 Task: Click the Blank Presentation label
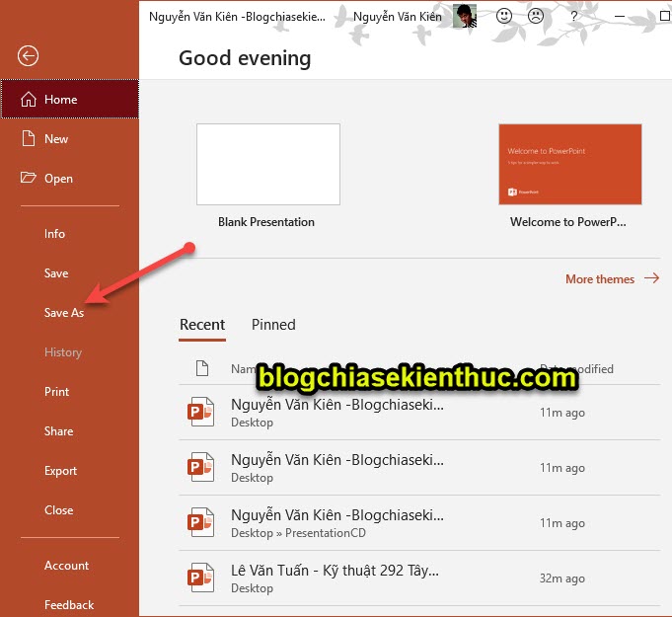tap(266, 222)
